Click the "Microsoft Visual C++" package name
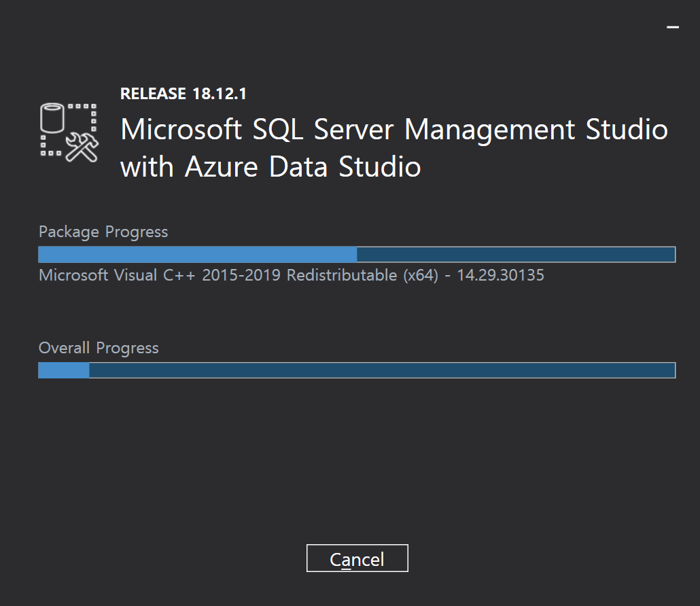 tap(118, 275)
